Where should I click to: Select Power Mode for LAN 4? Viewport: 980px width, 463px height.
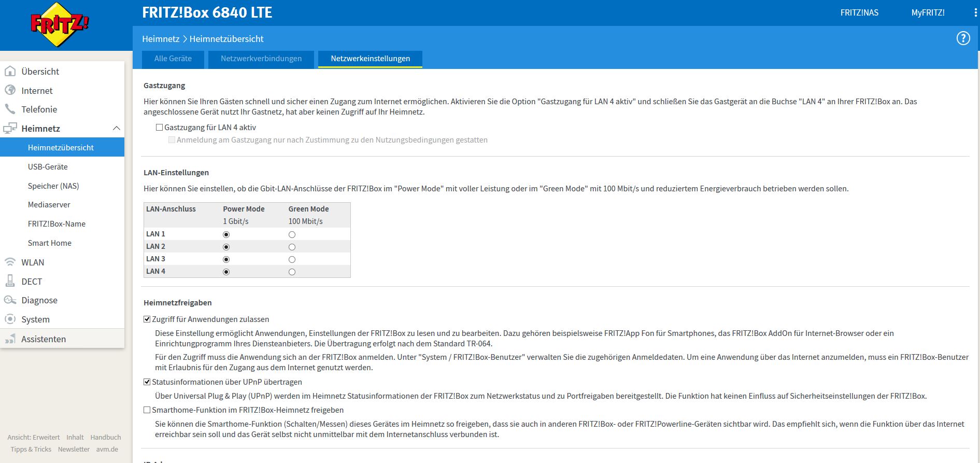(x=226, y=272)
